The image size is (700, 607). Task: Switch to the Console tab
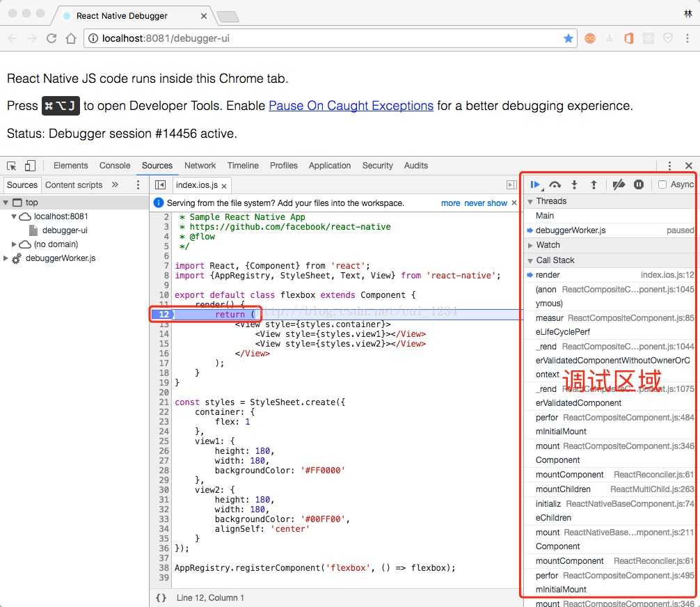115,166
